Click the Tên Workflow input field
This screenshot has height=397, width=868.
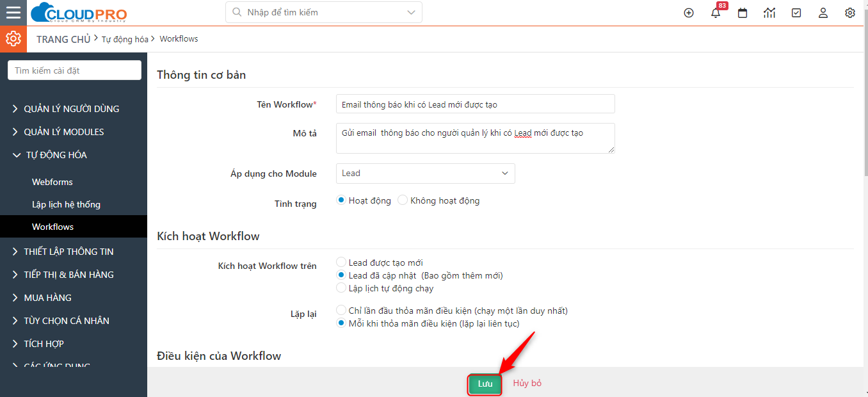coord(475,104)
